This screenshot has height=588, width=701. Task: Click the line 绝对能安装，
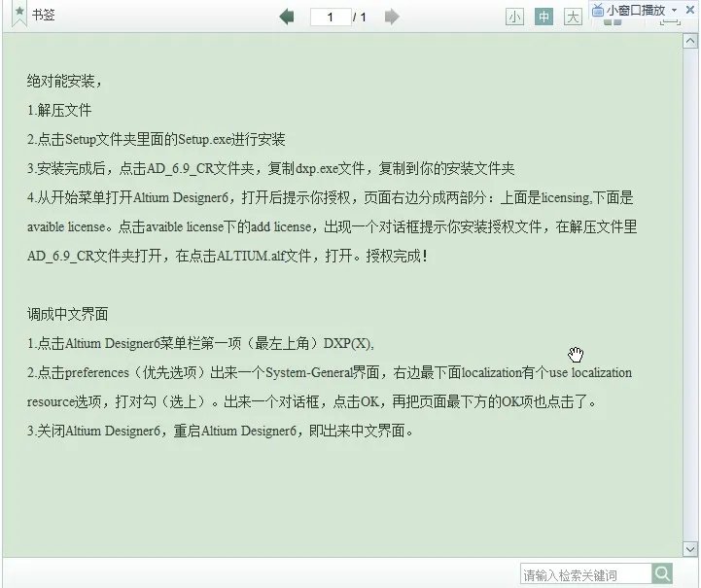[x=65, y=82]
